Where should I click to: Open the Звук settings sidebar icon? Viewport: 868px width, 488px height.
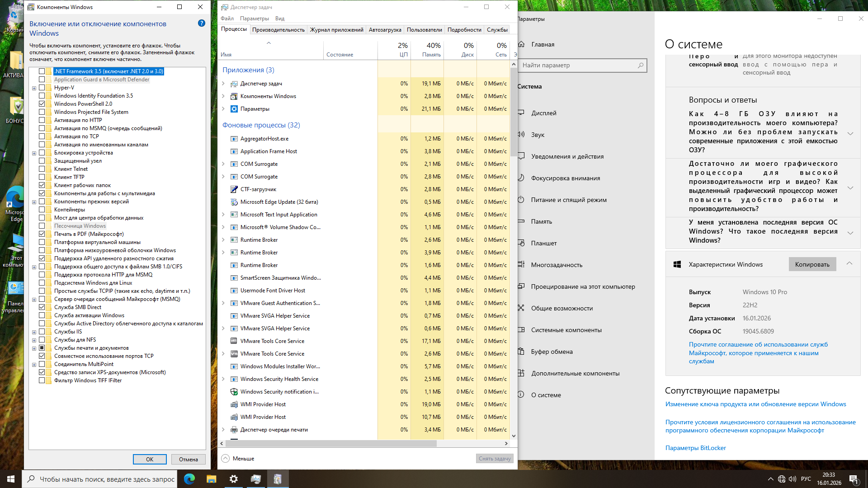click(521, 135)
